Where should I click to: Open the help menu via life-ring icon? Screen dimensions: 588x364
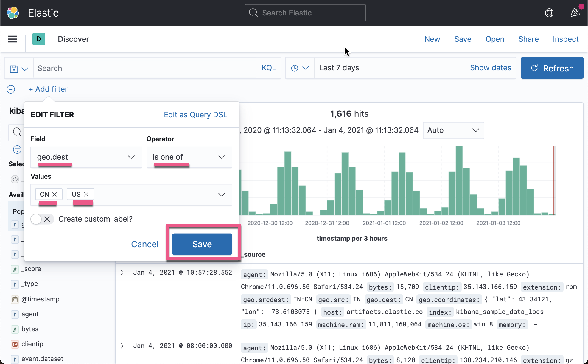tap(549, 13)
